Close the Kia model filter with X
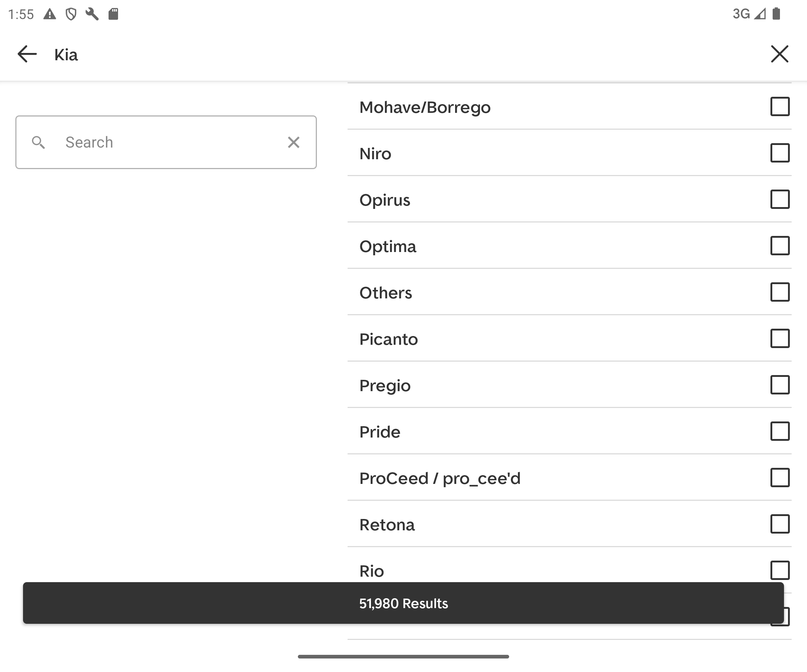The image size is (807, 672). point(779,54)
